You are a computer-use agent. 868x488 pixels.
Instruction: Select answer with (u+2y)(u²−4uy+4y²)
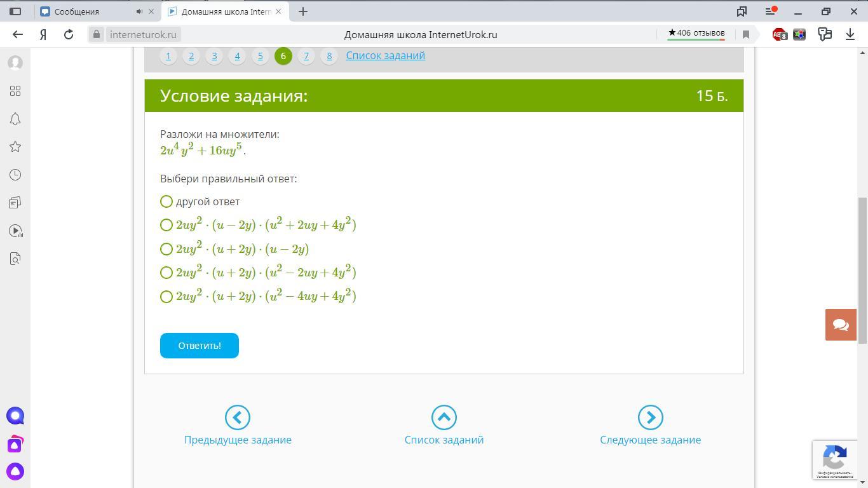(x=166, y=297)
